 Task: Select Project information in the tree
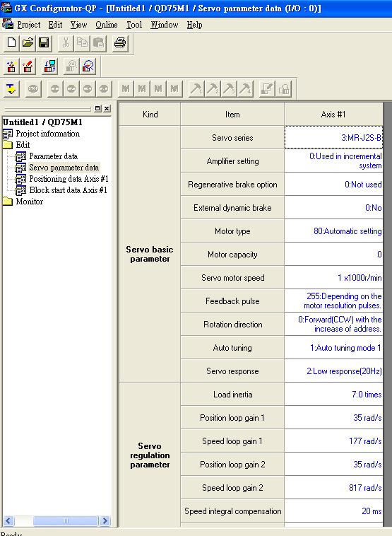47,134
